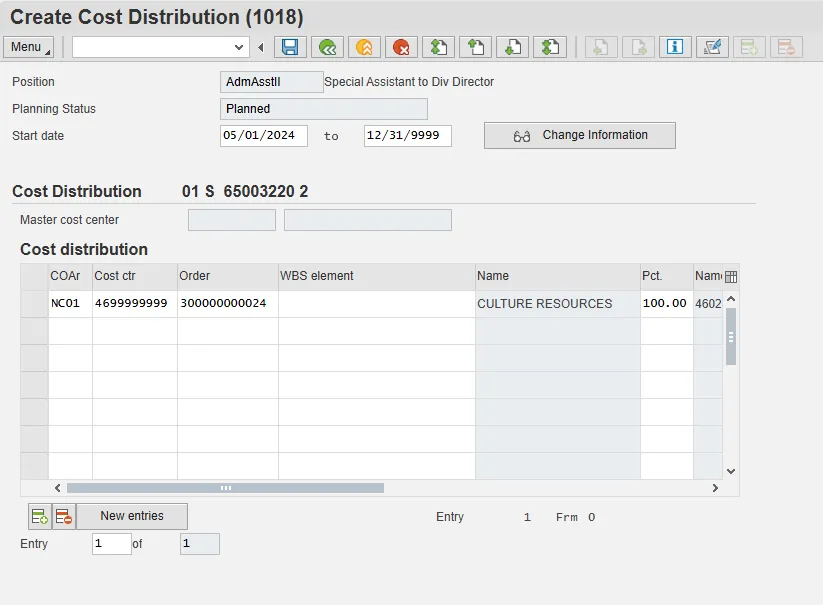
Task: Click the orange Exit icon
Action: (364, 47)
